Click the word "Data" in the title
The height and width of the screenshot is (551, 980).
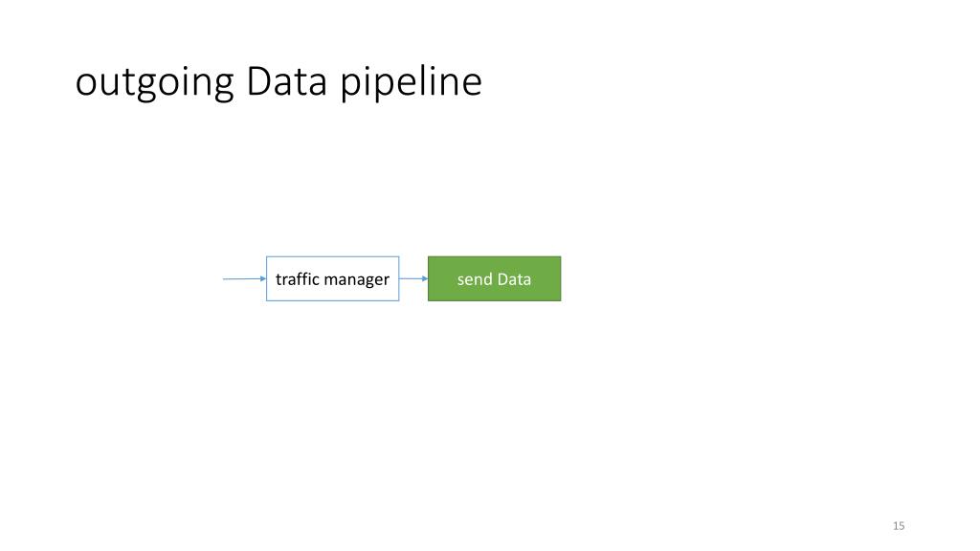point(286,82)
